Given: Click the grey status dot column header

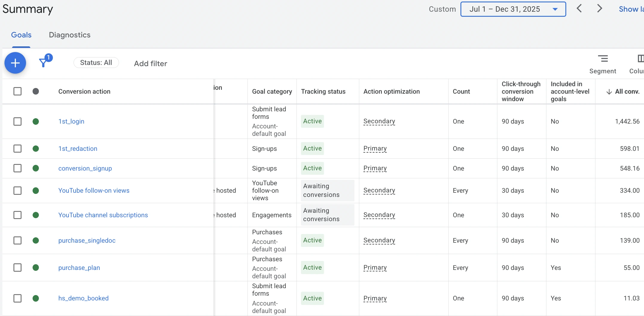Looking at the screenshot, I should click(x=36, y=91).
